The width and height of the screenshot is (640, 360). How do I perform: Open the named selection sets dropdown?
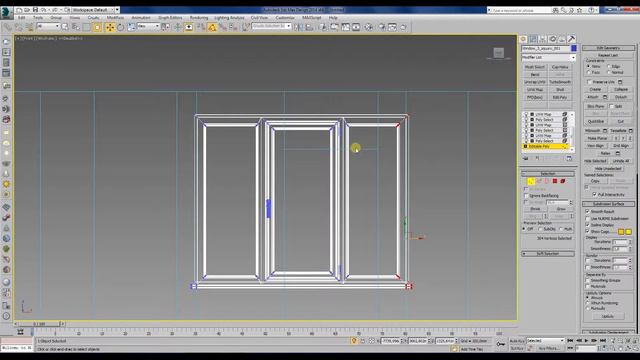(271, 27)
